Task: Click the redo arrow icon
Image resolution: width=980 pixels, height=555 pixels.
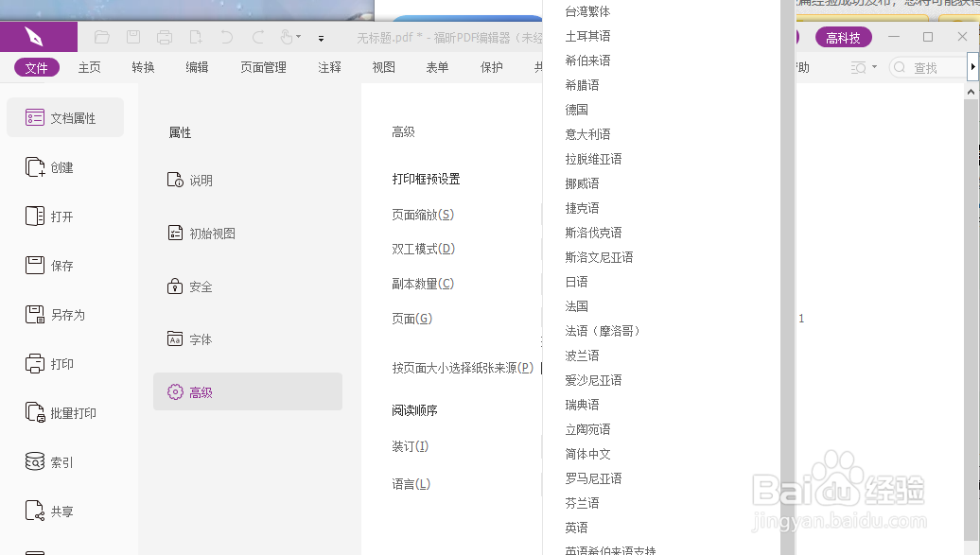Action: pyautogui.click(x=257, y=38)
